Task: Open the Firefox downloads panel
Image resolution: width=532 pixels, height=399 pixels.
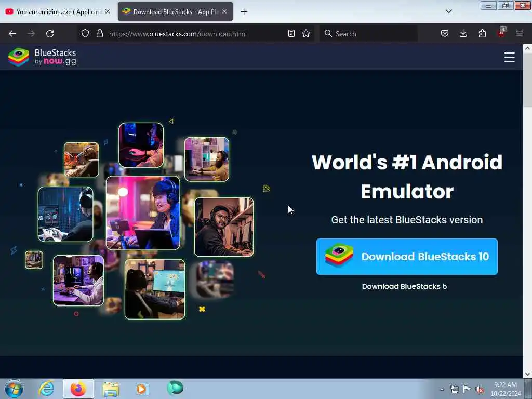Action: click(463, 34)
